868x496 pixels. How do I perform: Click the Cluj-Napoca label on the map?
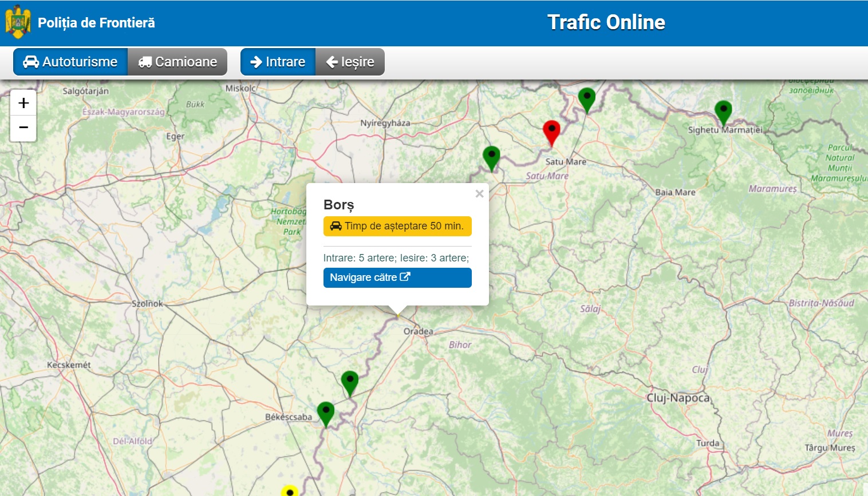(x=678, y=398)
